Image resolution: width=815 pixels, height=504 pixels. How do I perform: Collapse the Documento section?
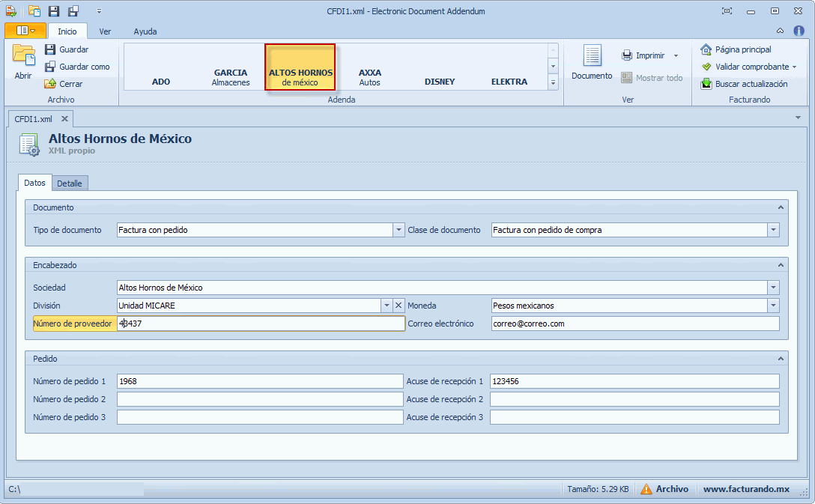coord(781,207)
